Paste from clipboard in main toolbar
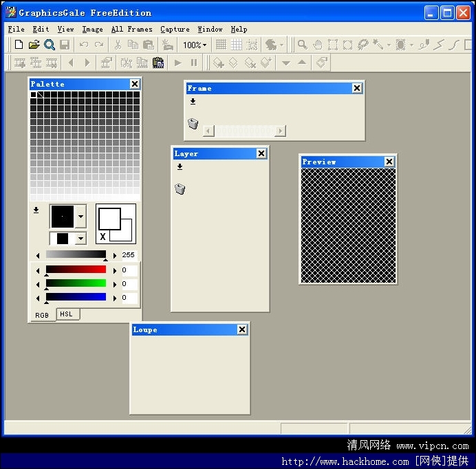The height and width of the screenshot is (469, 476). point(149,45)
